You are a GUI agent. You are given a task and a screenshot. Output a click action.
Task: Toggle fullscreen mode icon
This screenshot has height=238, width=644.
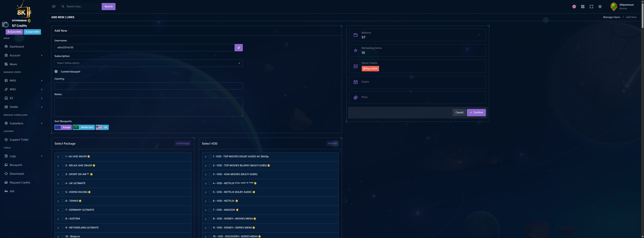[591, 7]
